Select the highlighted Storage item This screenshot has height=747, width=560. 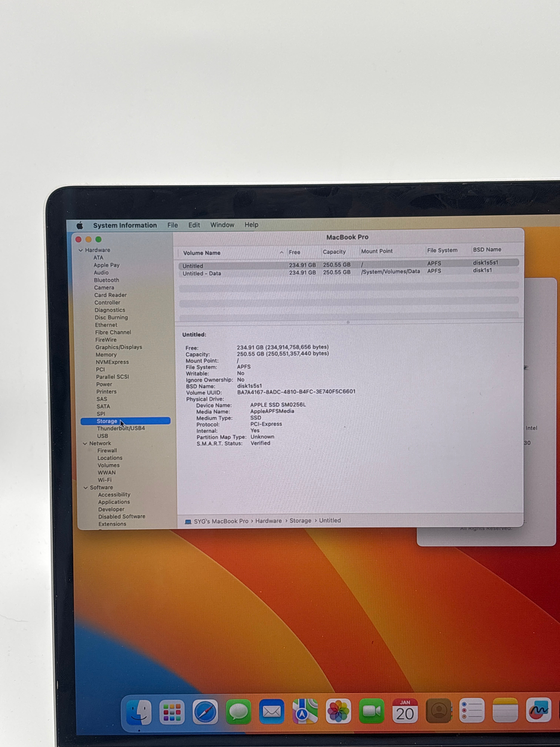(126, 421)
